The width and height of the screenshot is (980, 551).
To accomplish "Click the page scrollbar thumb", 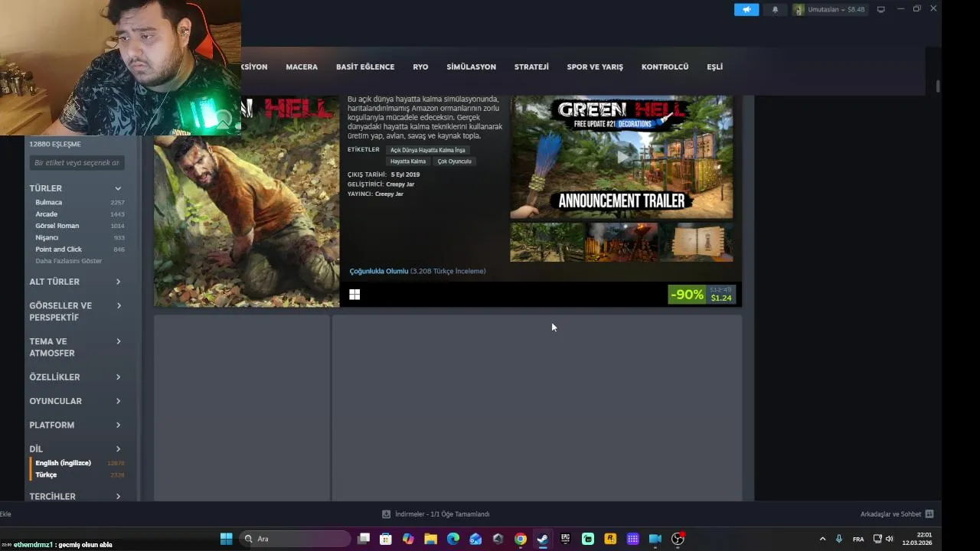I will pyautogui.click(x=938, y=86).
